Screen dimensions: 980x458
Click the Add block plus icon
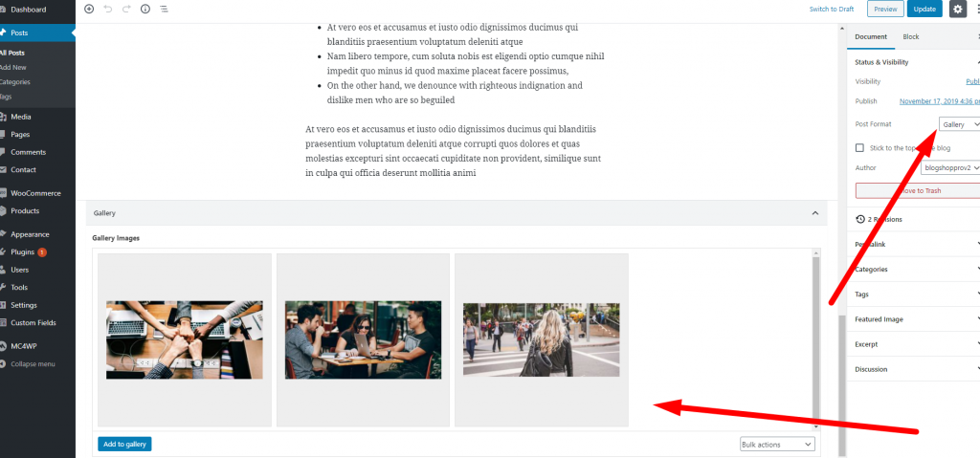[89, 10]
